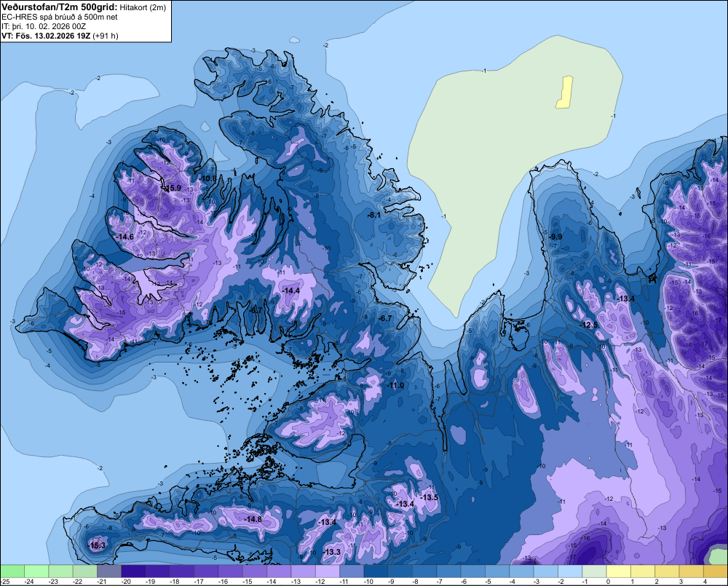Image resolution: width=728 pixels, height=586 pixels.
Task: Select the -8.1 temperature label
Action: (x=373, y=215)
